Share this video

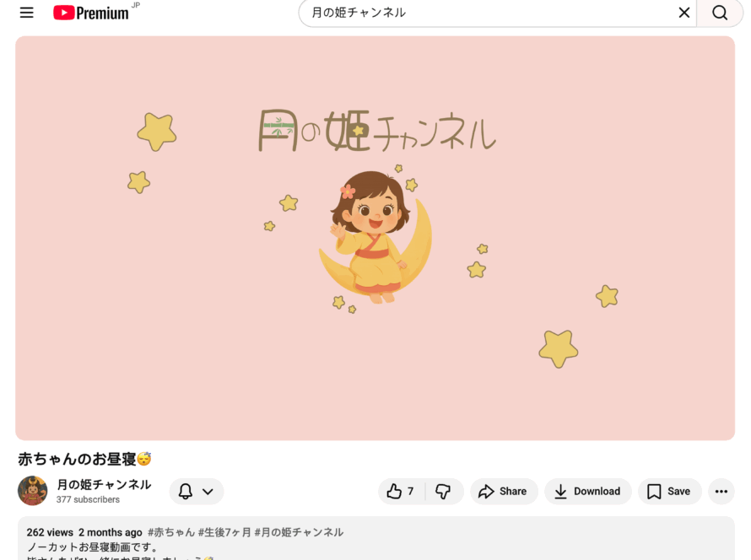504,491
